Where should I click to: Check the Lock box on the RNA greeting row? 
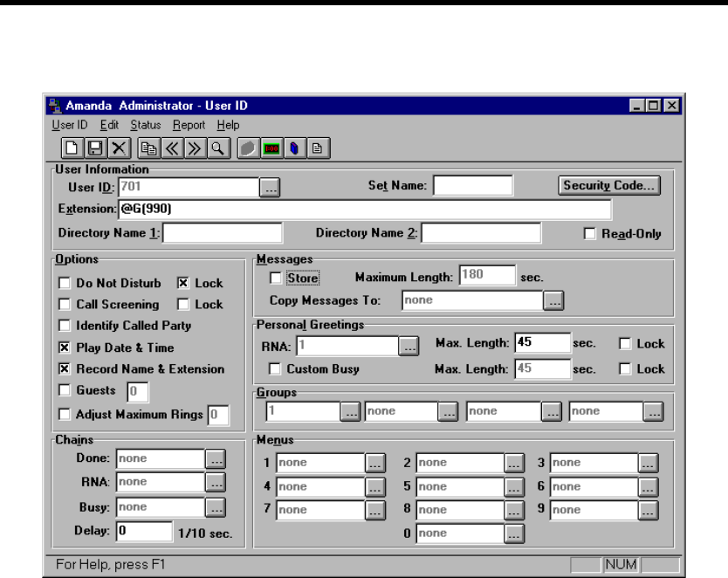click(625, 343)
